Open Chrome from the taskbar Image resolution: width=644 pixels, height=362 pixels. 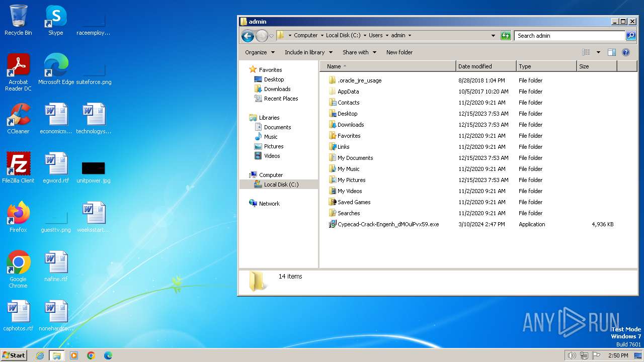91,355
